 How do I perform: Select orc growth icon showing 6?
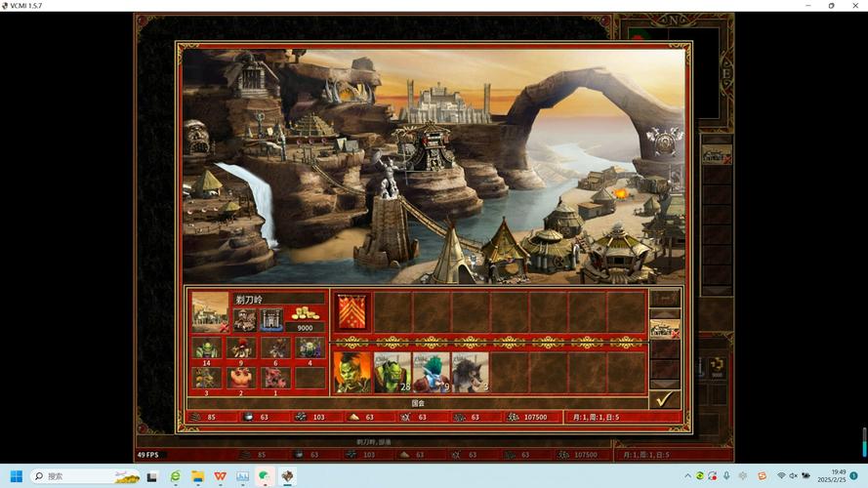tap(275, 348)
